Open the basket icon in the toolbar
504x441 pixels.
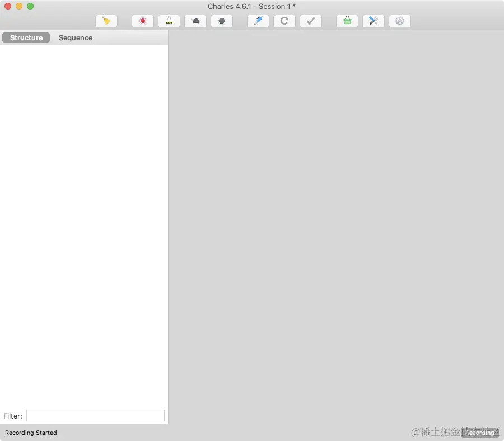pos(347,21)
